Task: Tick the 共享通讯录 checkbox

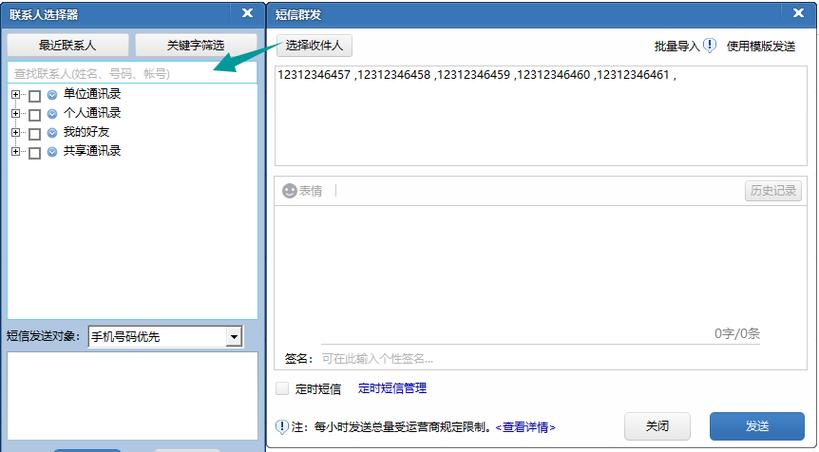Action: 34,153
